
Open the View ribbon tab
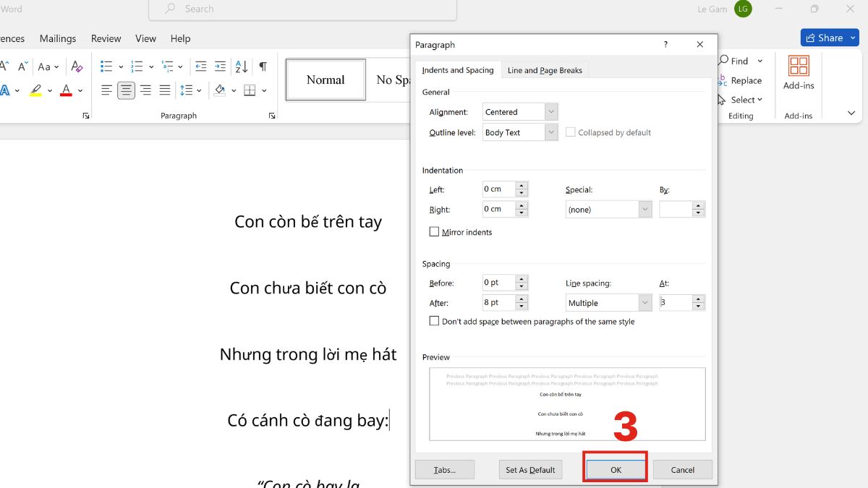click(x=145, y=38)
